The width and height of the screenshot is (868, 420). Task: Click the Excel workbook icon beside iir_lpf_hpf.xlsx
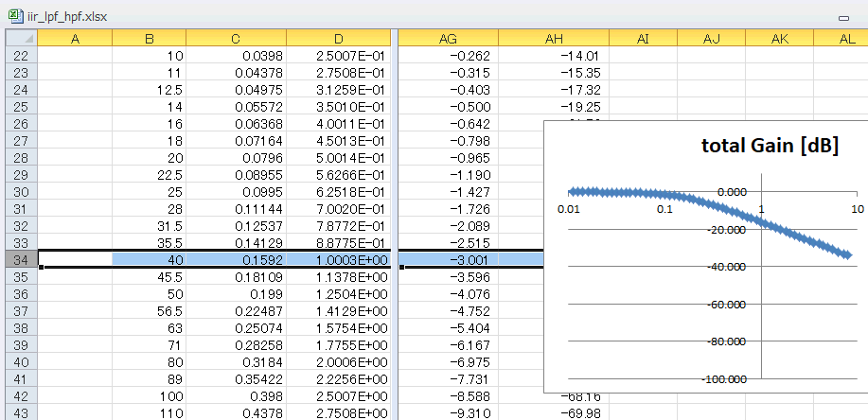click(x=15, y=16)
